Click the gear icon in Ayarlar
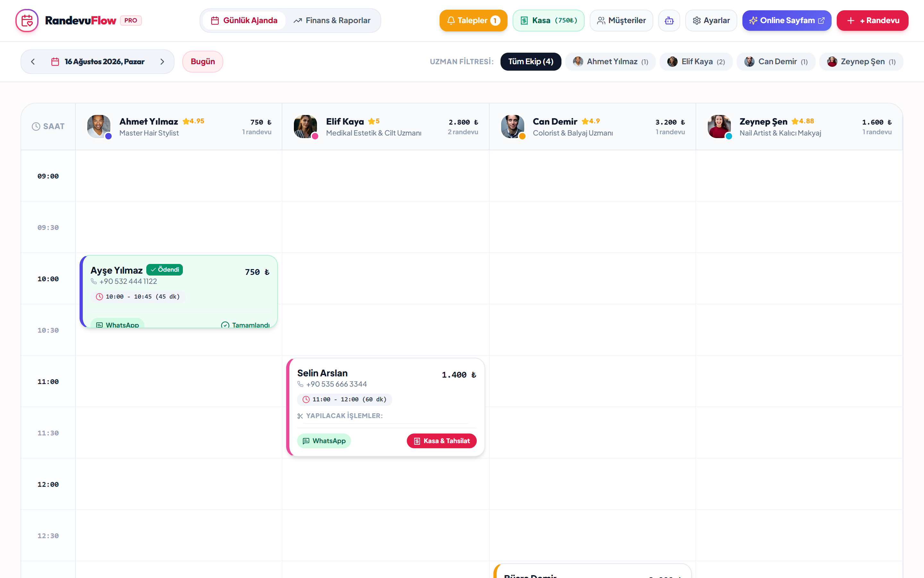Screen dimensions: 924x578 [697, 21]
